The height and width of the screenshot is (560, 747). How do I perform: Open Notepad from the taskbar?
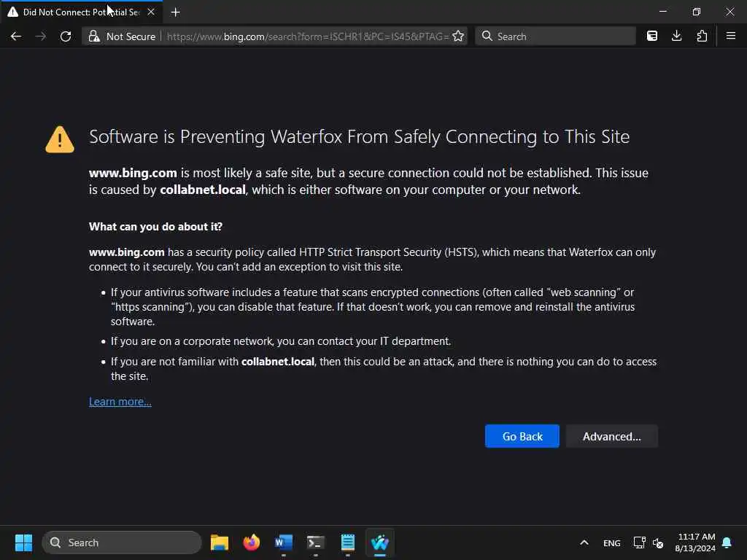pyautogui.click(x=348, y=542)
